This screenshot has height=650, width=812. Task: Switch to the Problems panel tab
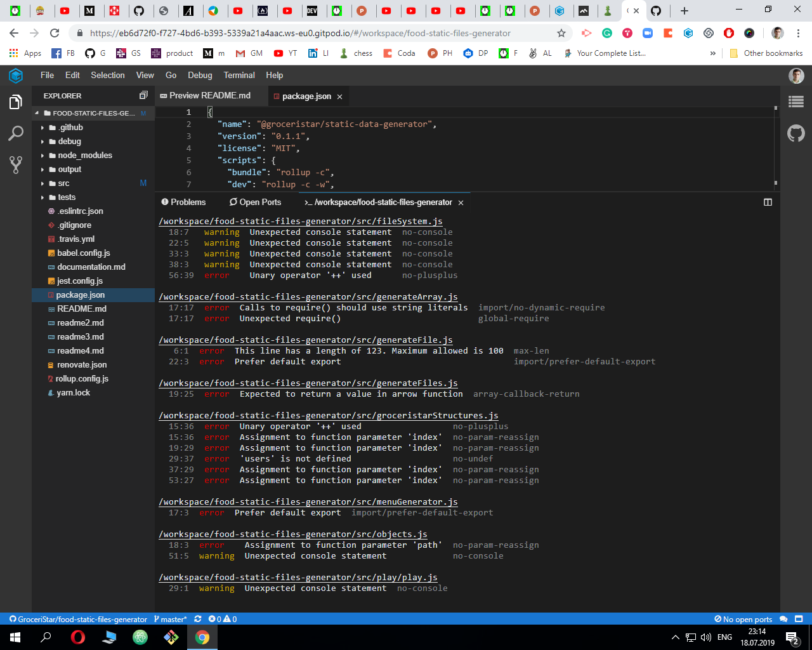183,202
